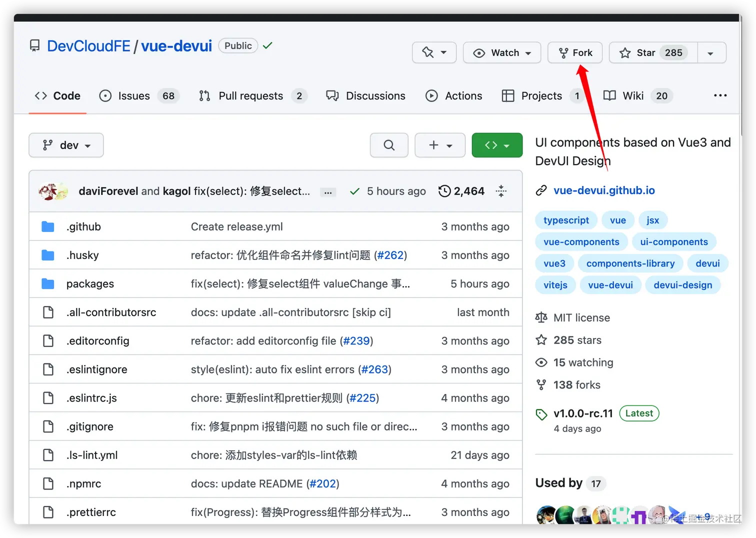This screenshot has height=538, width=756.
Task: Open the star lists dropdown arrow
Action: pyautogui.click(x=711, y=52)
